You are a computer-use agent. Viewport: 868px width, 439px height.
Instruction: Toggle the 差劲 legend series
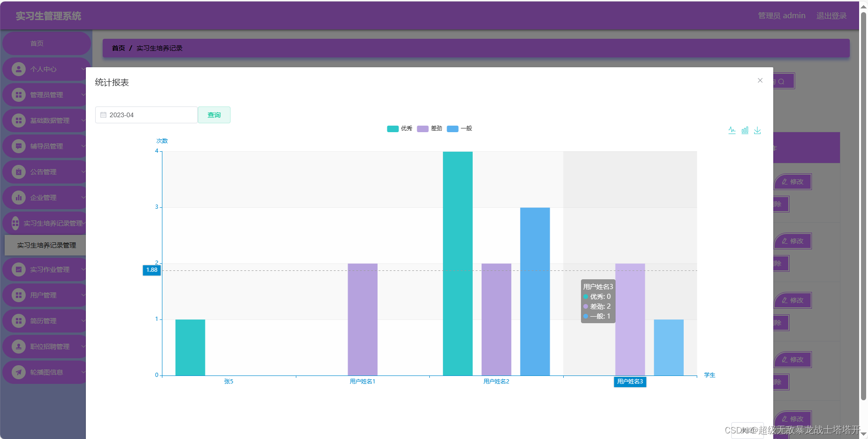(x=429, y=128)
